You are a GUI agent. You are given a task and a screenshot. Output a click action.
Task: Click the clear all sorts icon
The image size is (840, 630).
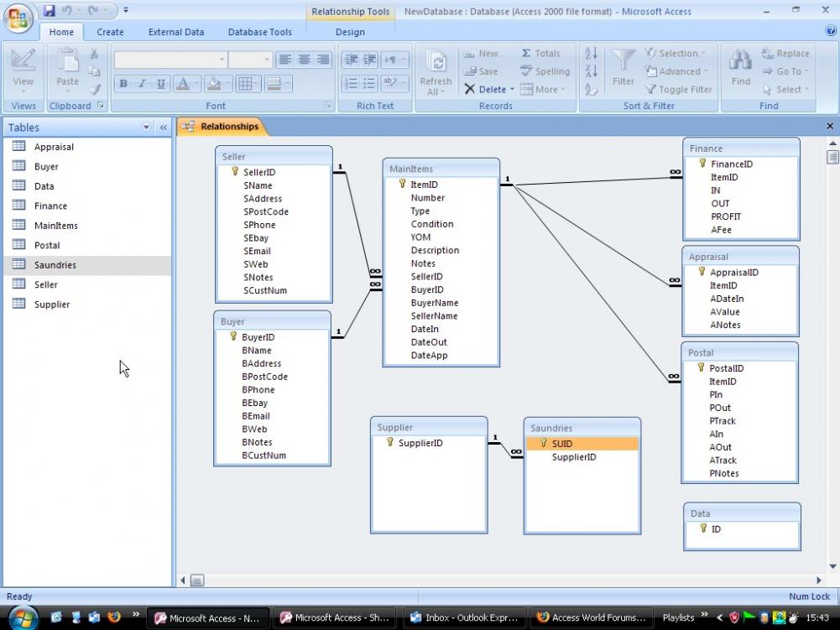(x=591, y=90)
